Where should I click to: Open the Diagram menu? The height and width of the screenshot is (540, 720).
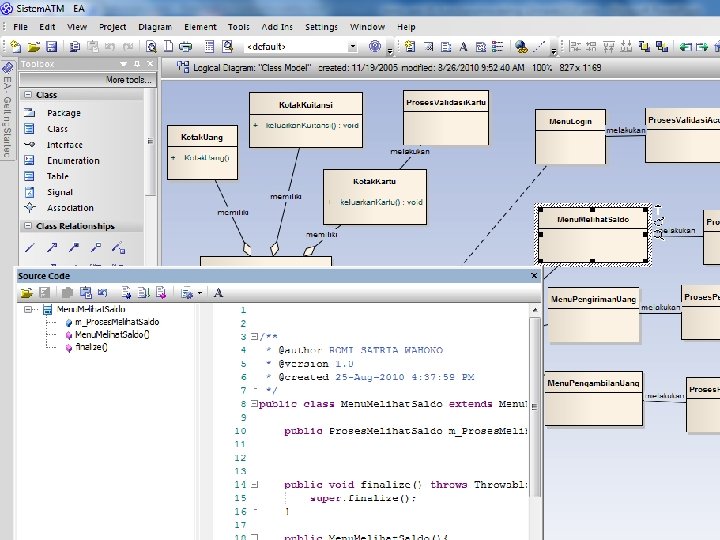[x=154, y=27]
